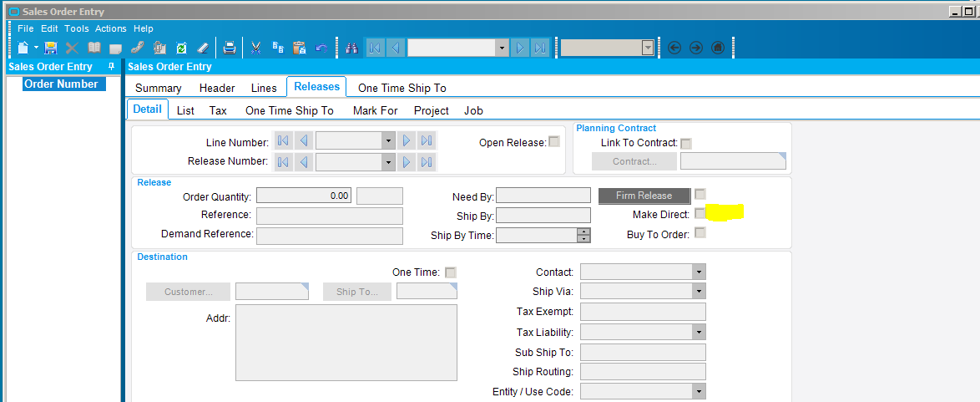Jump to last record in the toolbar navigator
Image resolution: width=980 pixels, height=402 pixels.
click(540, 48)
